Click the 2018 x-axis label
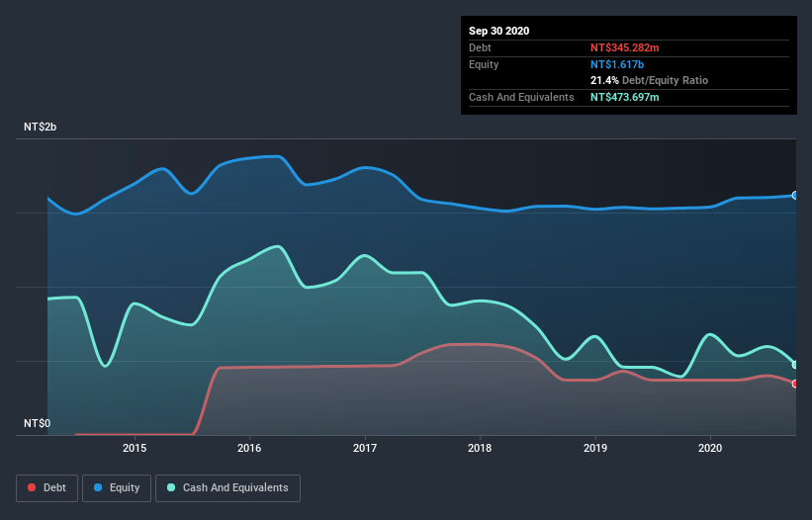Viewport: 812px width, 520px height. click(x=480, y=448)
